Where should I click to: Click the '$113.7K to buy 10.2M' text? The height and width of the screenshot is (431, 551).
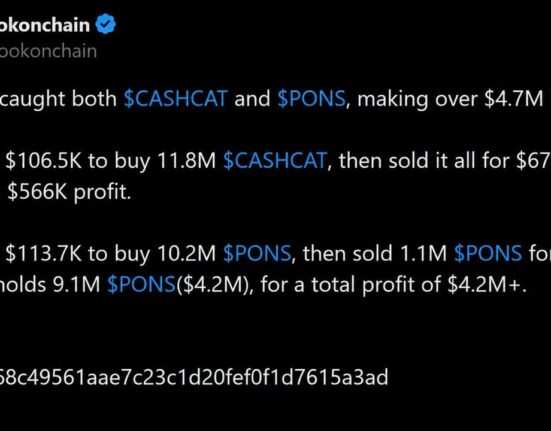tap(111, 254)
